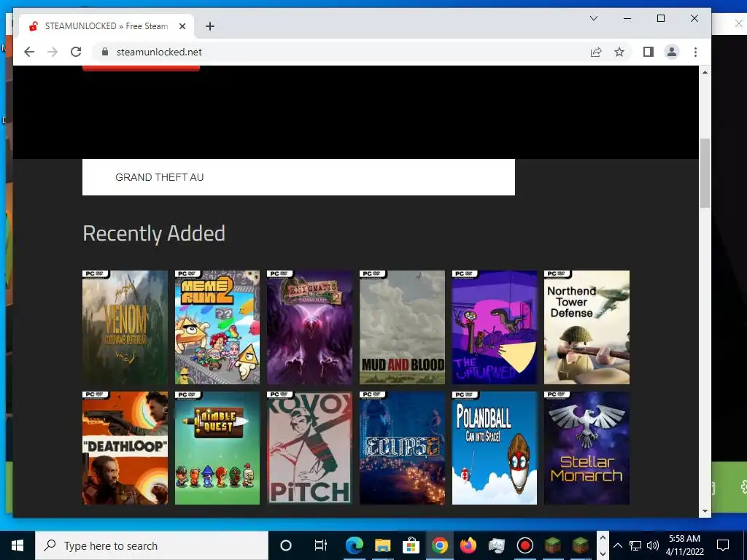Click the Recently Added heading

(x=154, y=233)
